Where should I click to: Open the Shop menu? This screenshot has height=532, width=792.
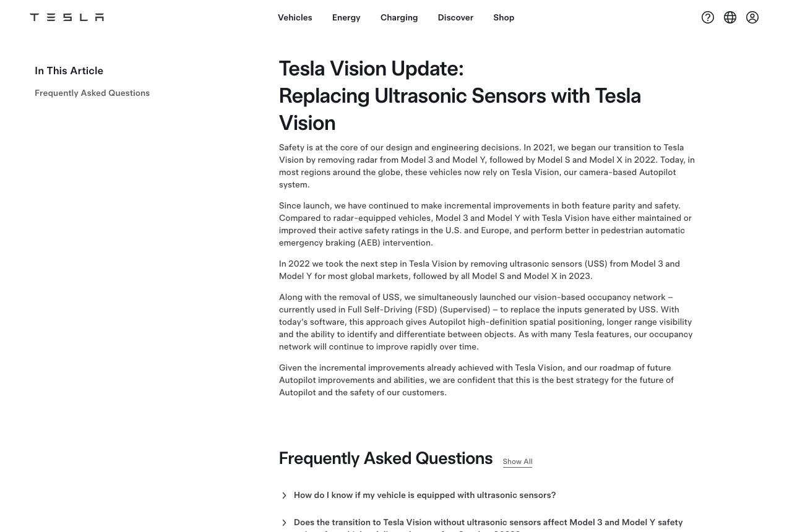tap(504, 17)
